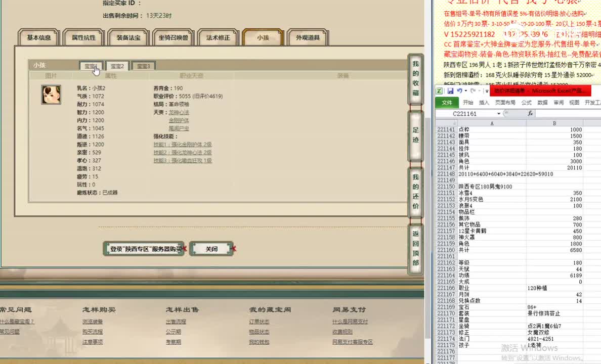
Task: Select the 宝宝2 sub-tab
Action: tap(117, 66)
